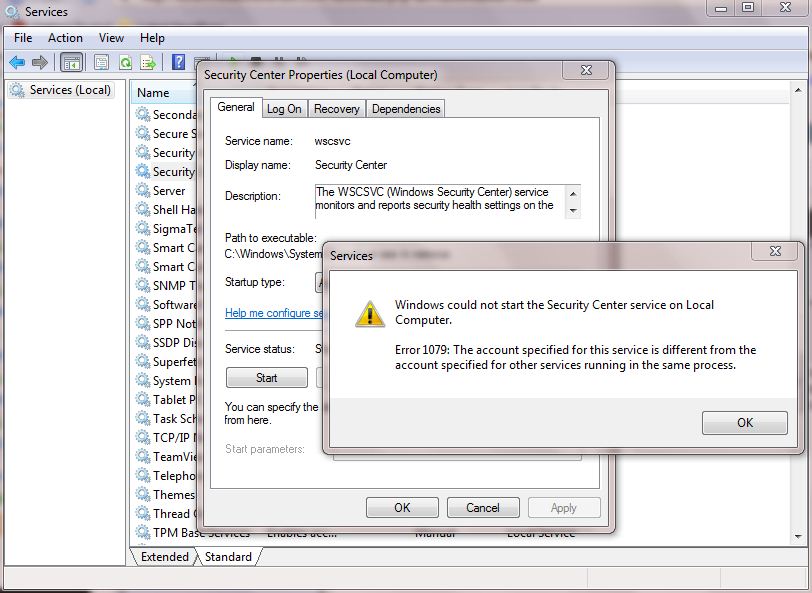This screenshot has height=593, width=812.
Task: Open the File menu
Action: 23,38
